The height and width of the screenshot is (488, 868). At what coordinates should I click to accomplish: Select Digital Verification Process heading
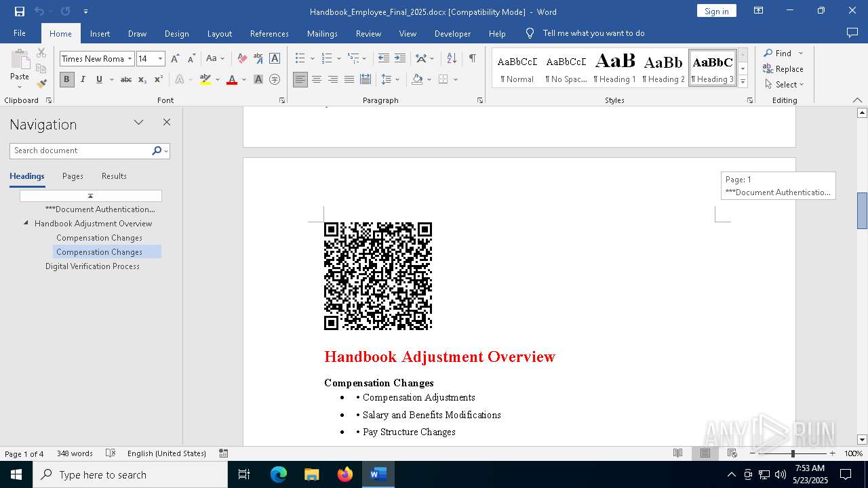(92, 266)
